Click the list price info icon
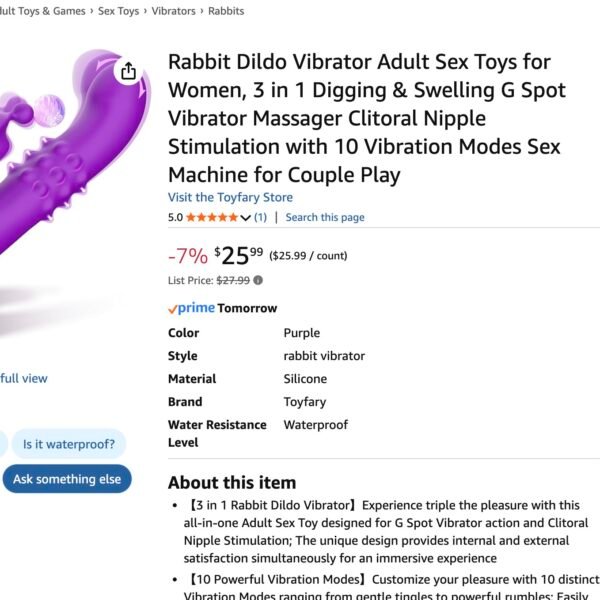 [x=258, y=280]
